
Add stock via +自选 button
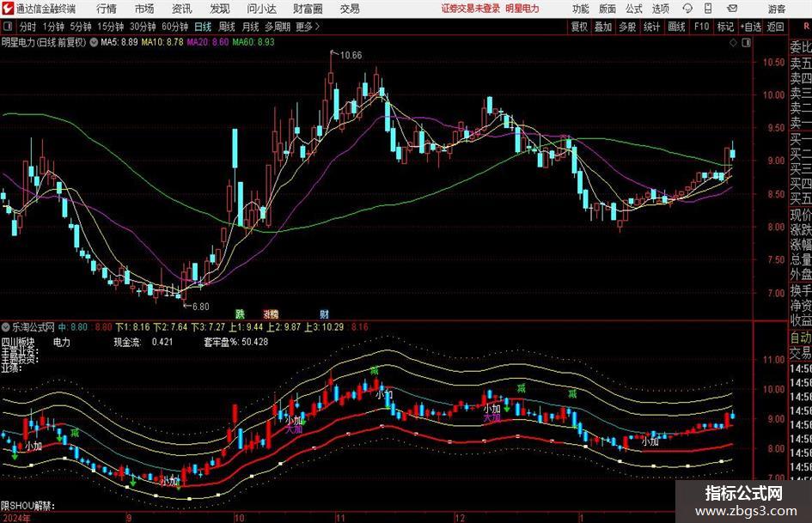coord(751,27)
